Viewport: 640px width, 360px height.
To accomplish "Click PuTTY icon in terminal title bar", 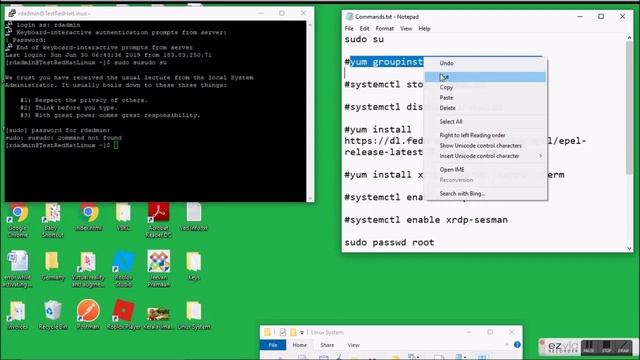I will coord(12,13).
